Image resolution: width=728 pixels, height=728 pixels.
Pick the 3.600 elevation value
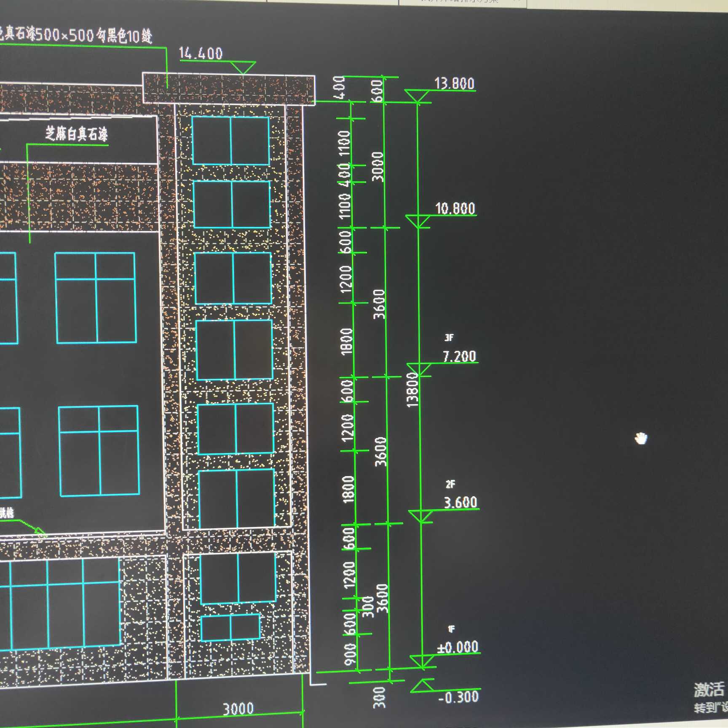click(x=460, y=502)
